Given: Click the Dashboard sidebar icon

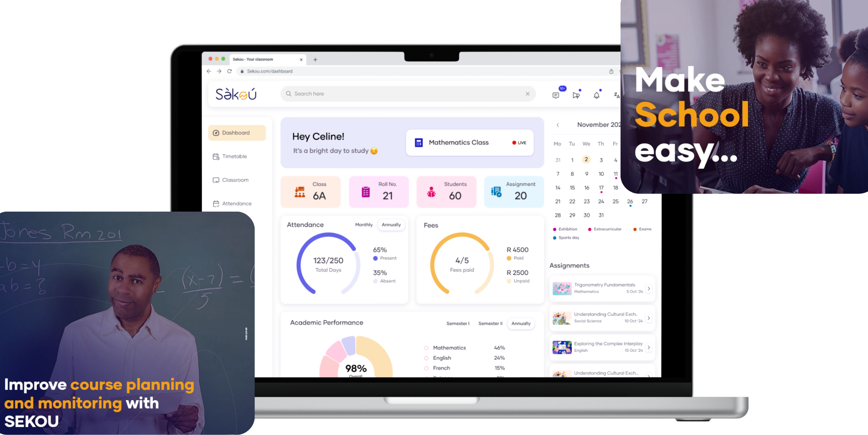Looking at the screenshot, I should pyautogui.click(x=216, y=133).
